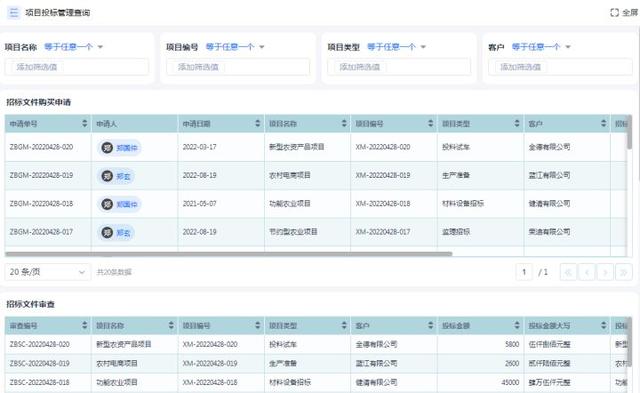Sort review table by 项目名称 column
Screen dimensions: 640x393
click(171, 325)
